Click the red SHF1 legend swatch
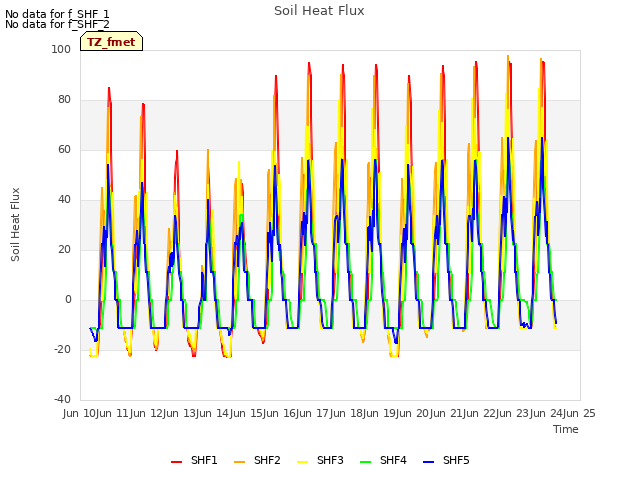The height and width of the screenshot is (480, 640). coord(176,462)
